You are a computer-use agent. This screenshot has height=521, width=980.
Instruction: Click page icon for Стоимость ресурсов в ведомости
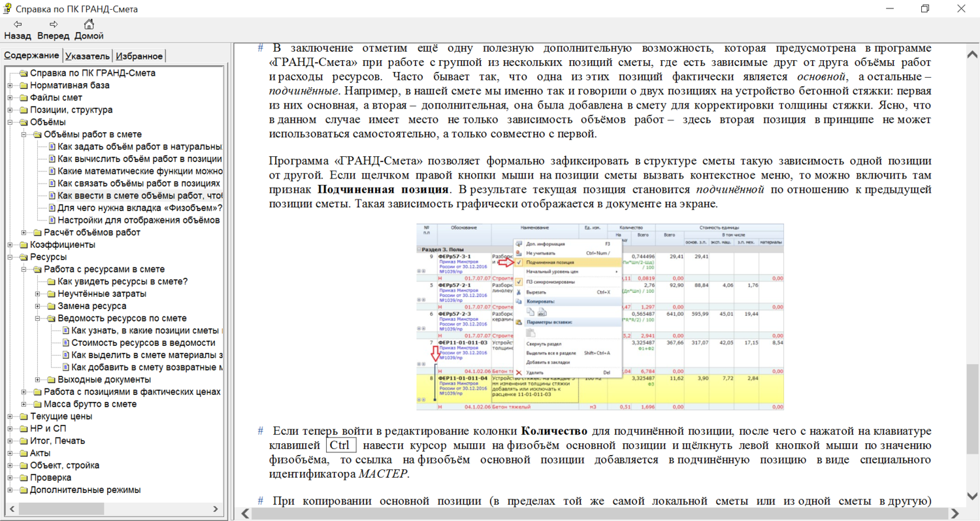(65, 343)
